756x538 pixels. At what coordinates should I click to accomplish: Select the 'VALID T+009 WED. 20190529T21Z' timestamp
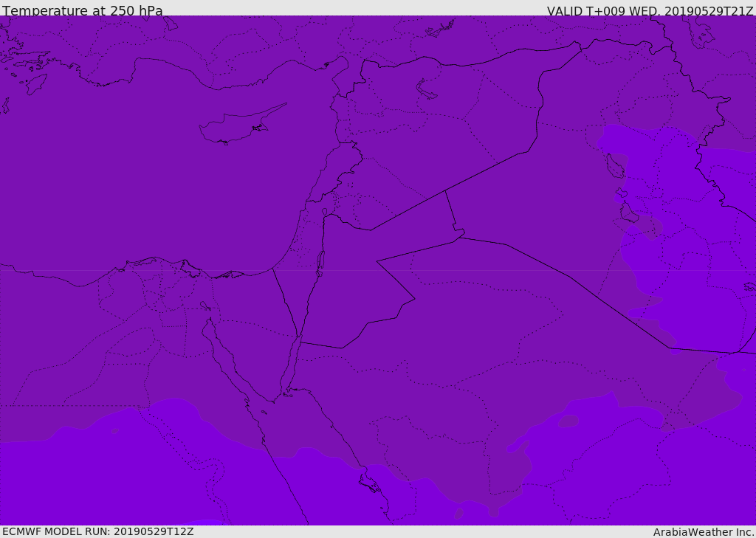click(650, 10)
